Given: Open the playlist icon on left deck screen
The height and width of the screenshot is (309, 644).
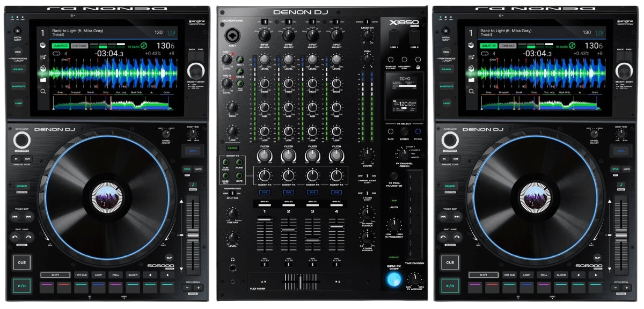Looking at the screenshot, I should pyautogui.click(x=43, y=57).
